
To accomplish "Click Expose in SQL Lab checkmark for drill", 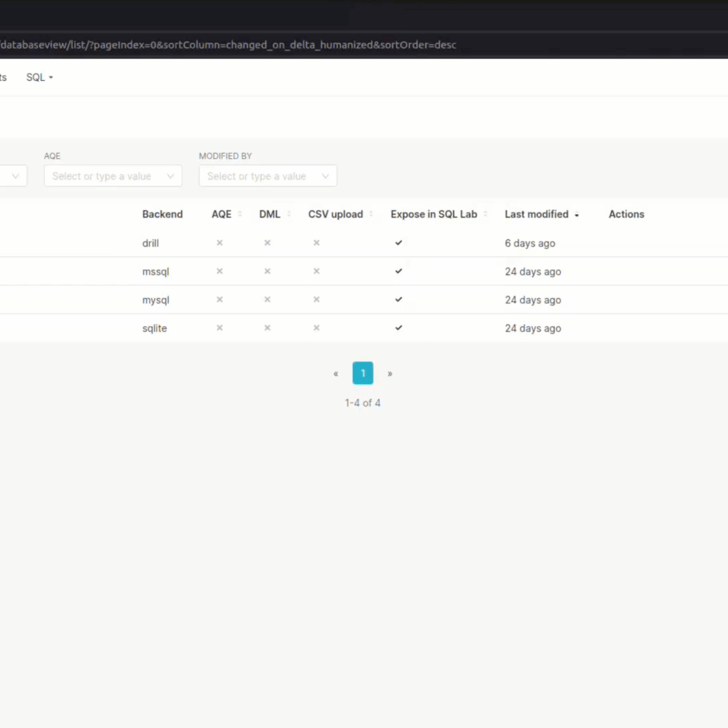I will [399, 243].
